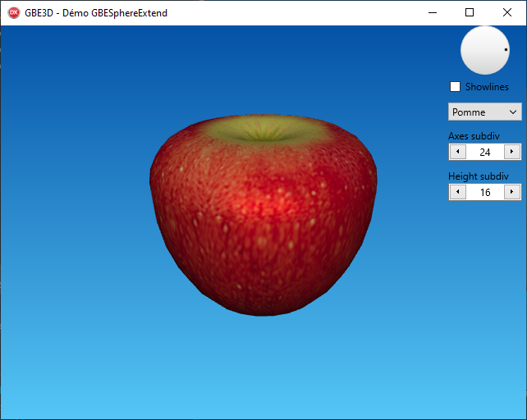527x420 pixels.
Task: Click the chevron arrow beside Pomme
Action: coord(513,112)
